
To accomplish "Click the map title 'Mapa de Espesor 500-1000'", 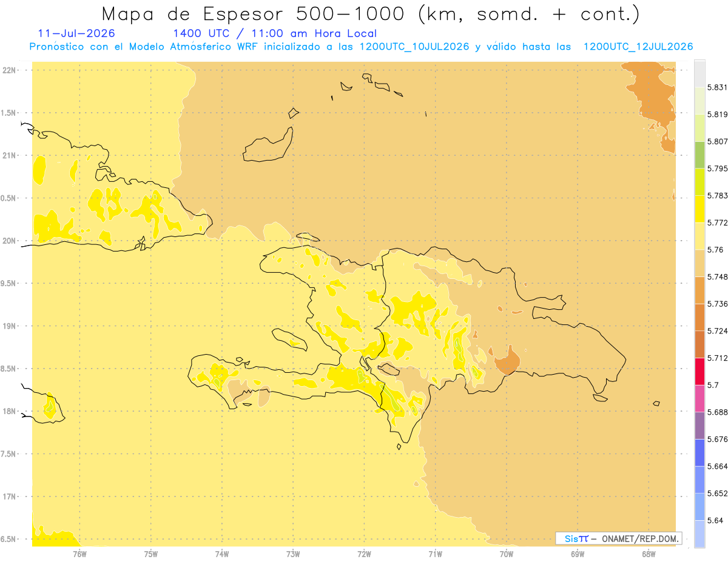I will click(254, 15).
